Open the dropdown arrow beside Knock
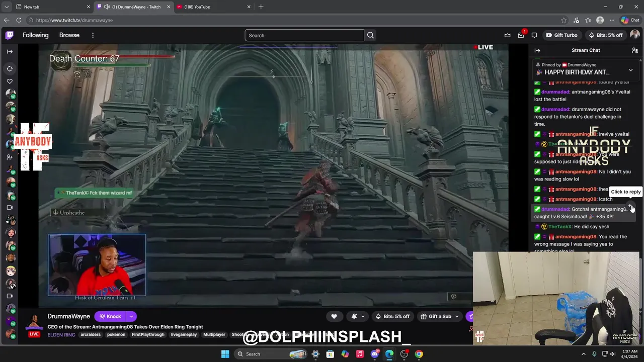 coord(131,316)
